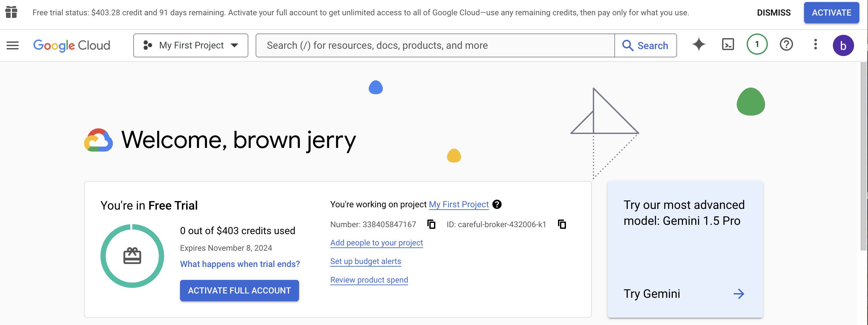Click '0 out of $403 credits used'
This screenshot has width=868, height=325.
(x=237, y=230)
